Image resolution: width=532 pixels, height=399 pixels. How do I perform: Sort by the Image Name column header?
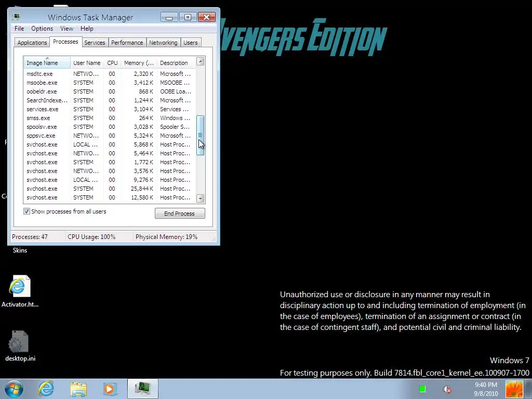click(x=47, y=63)
